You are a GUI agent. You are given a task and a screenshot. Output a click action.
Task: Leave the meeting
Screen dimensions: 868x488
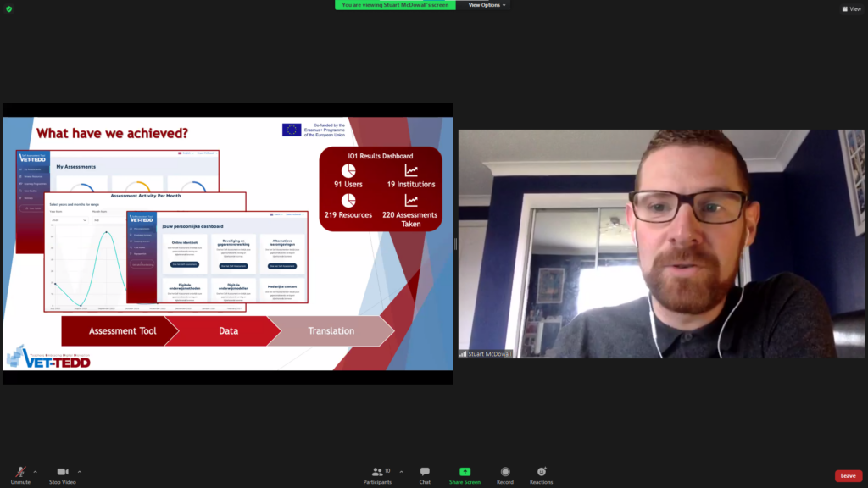[x=848, y=476]
